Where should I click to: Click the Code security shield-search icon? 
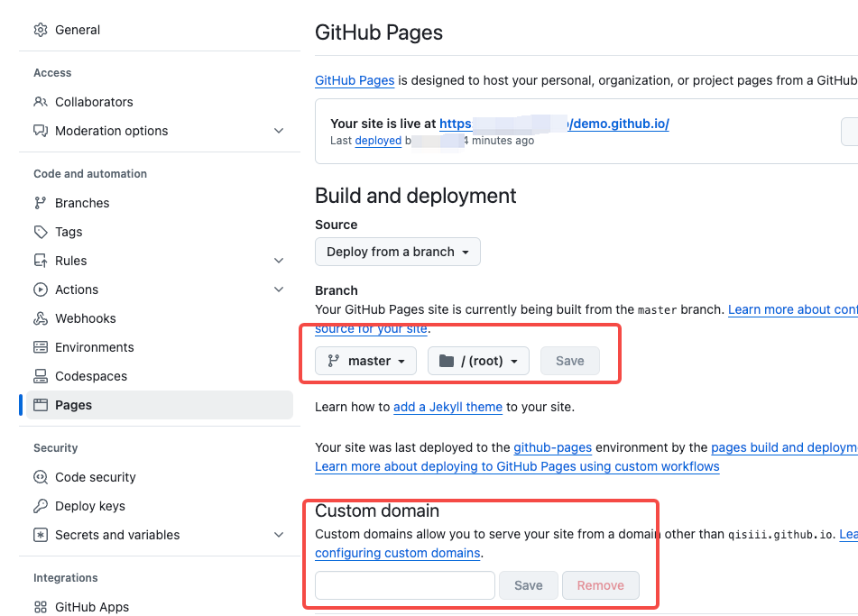41,477
